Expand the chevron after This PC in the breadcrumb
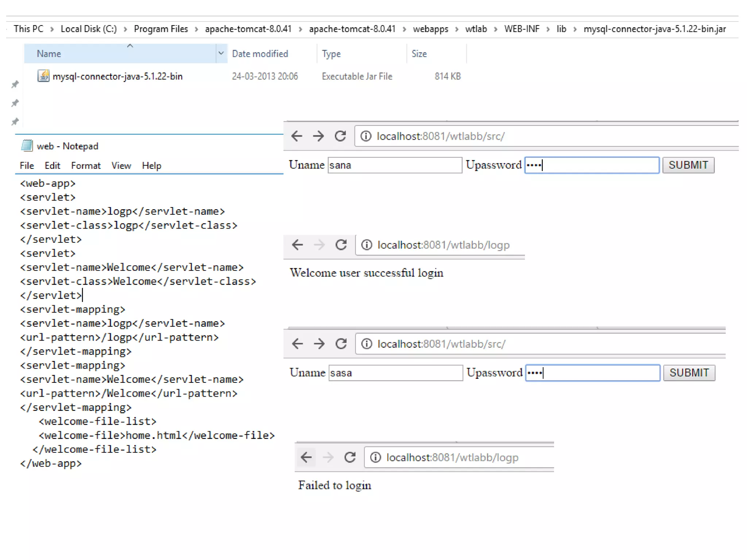The image size is (747, 560). point(52,29)
